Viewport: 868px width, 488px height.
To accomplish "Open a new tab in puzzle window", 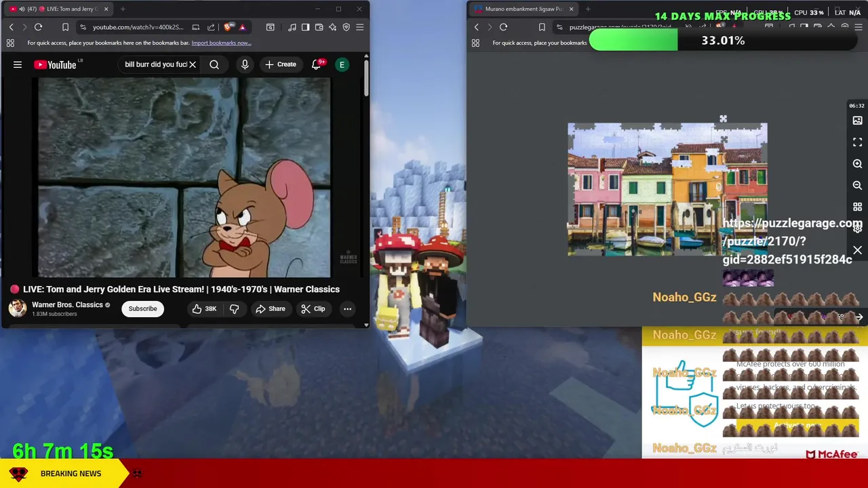I will 588,9.
